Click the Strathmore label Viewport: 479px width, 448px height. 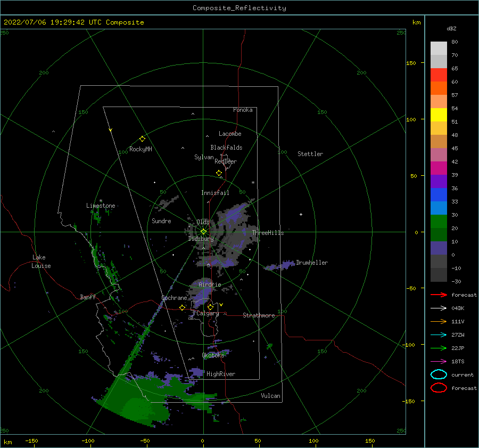point(259,315)
